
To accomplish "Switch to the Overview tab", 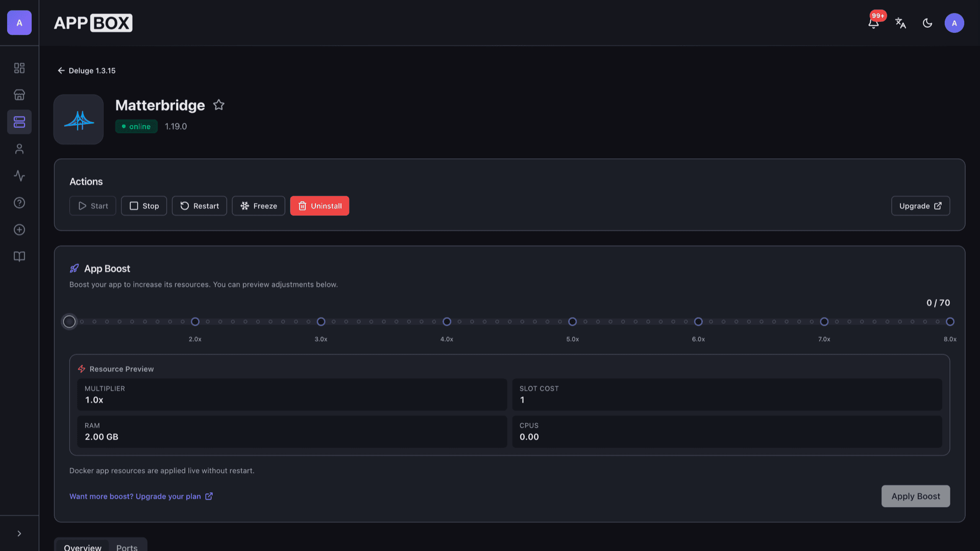I will coord(83,547).
